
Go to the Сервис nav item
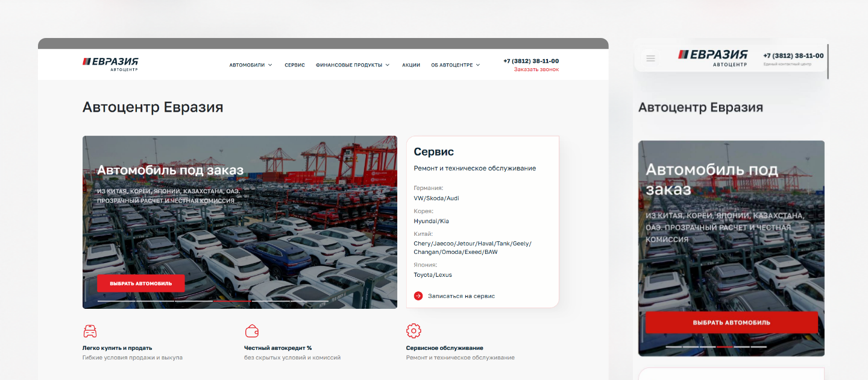point(295,65)
